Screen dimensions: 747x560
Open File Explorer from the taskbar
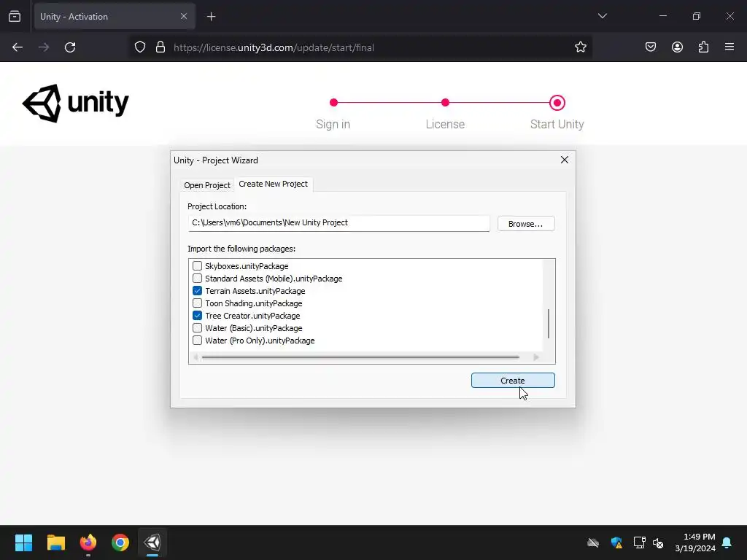[55, 542]
